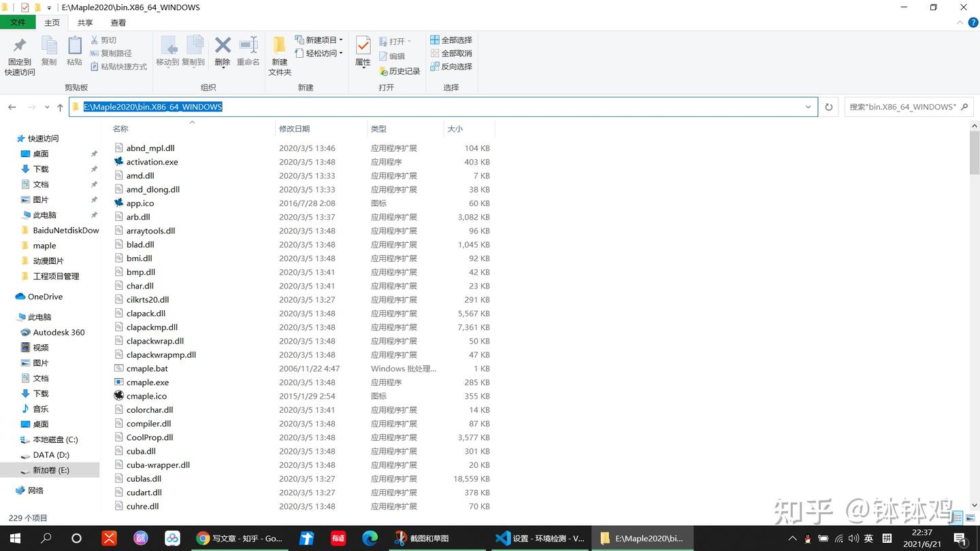Toggle input language via 英 indicator

coord(869,538)
